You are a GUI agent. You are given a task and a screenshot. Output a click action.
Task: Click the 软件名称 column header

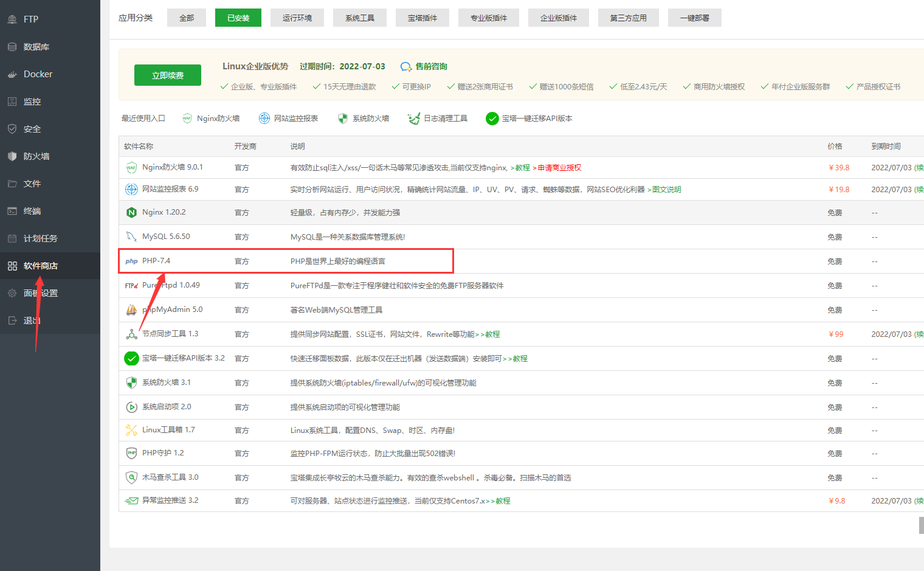[139, 147]
